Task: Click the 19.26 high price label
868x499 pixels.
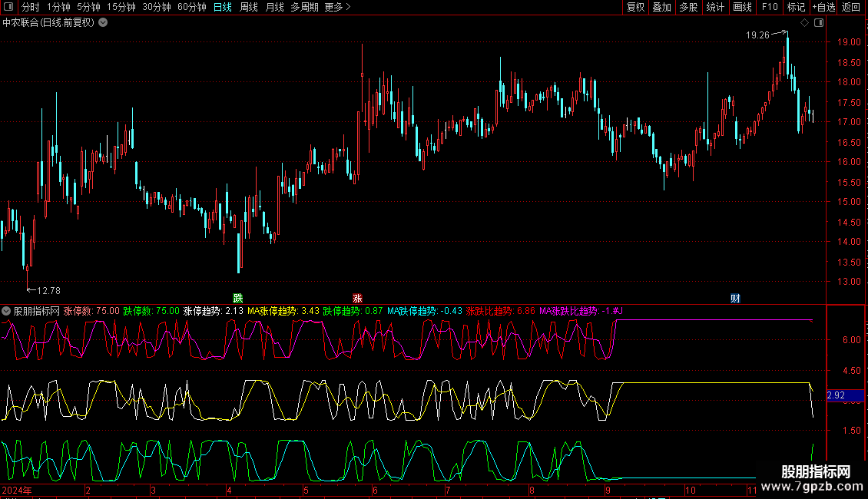Action: (757, 35)
